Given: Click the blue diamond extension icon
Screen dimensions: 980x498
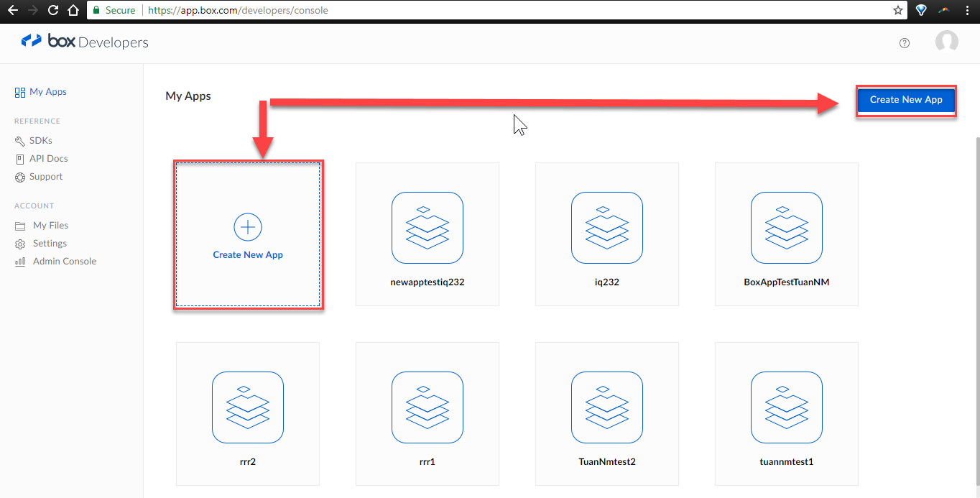Looking at the screenshot, I should pyautogui.click(x=921, y=10).
